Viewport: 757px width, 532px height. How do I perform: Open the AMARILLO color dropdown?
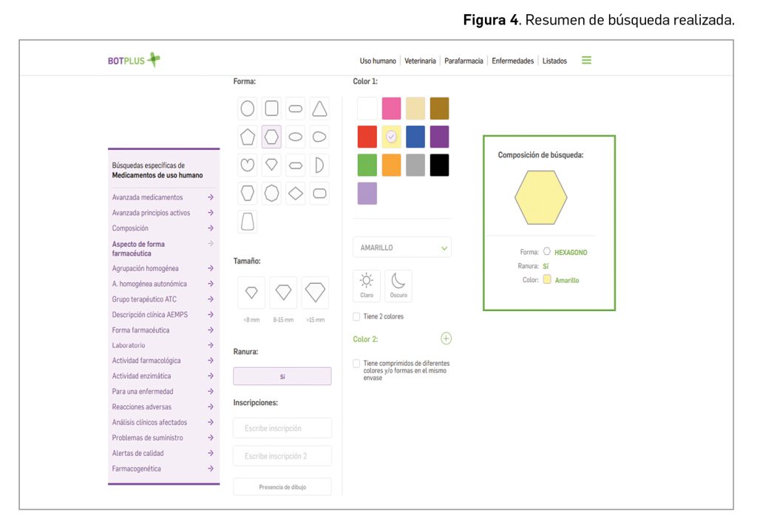[x=402, y=248]
